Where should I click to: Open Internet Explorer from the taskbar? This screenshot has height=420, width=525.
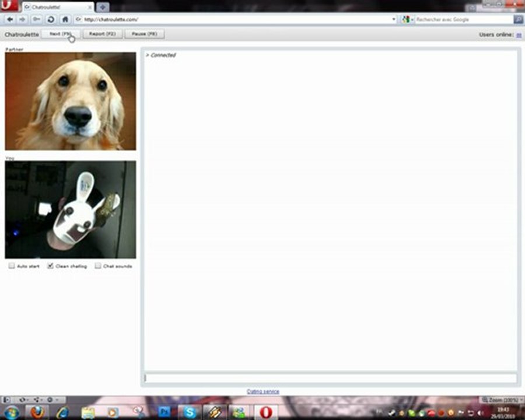62,412
